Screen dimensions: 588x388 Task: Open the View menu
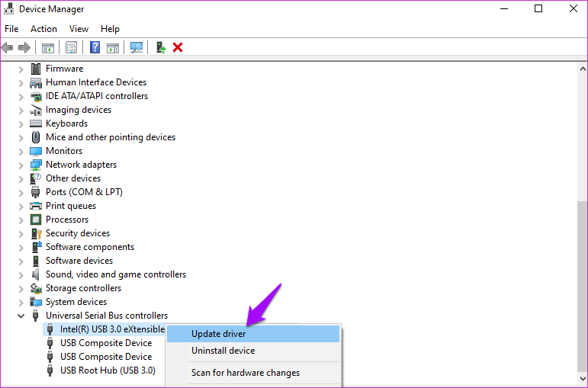coord(79,29)
